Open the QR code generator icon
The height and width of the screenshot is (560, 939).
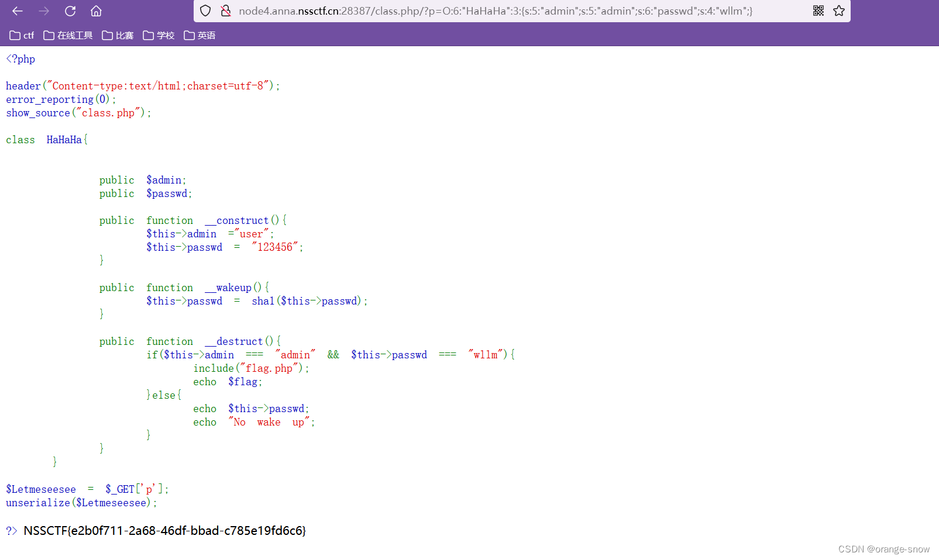tap(818, 11)
